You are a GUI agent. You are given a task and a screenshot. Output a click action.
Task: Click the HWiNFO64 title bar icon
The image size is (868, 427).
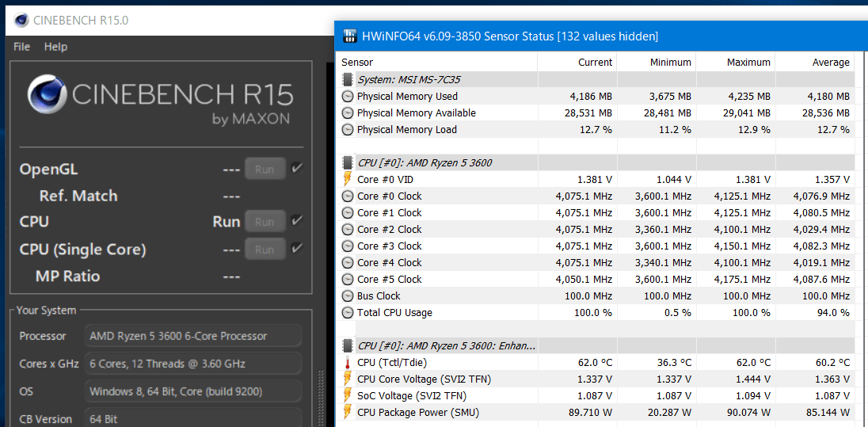350,36
